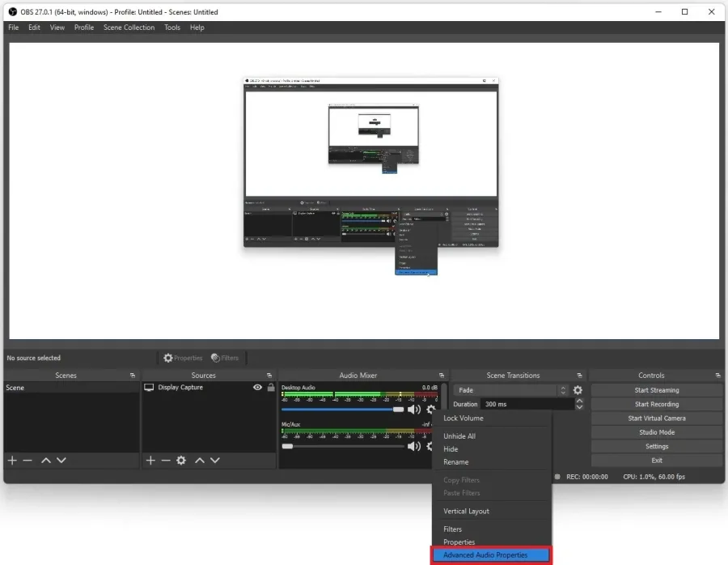Viewport: 728px width, 565px height.
Task: Click Start Virtual Camera button
Action: 657,418
